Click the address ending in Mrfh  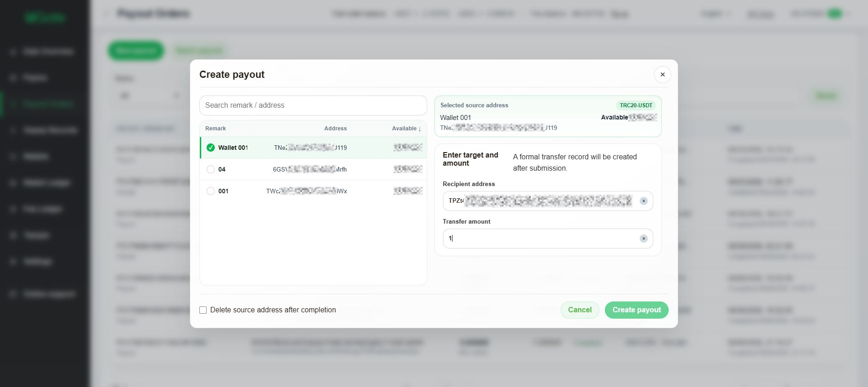[310, 169]
